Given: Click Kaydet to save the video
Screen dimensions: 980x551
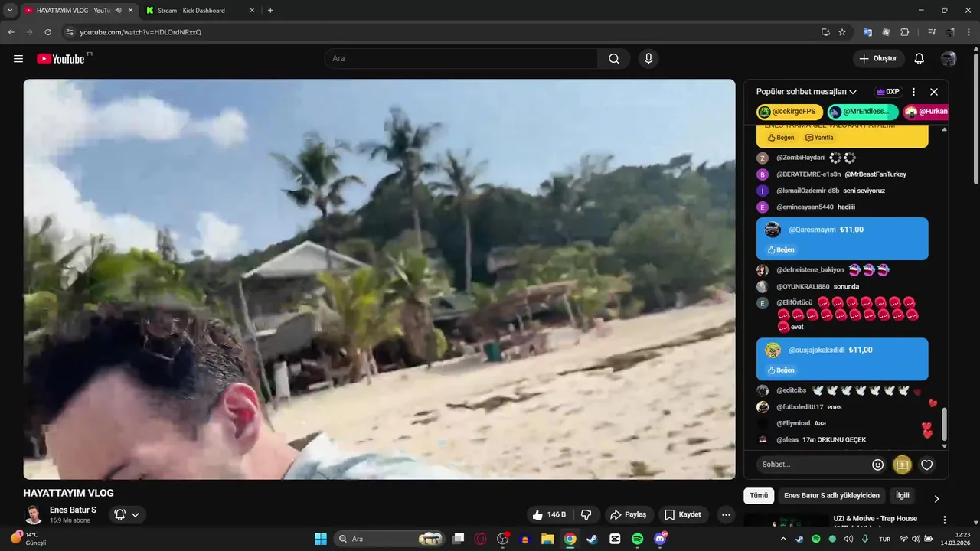Looking at the screenshot, I should pos(682,515).
